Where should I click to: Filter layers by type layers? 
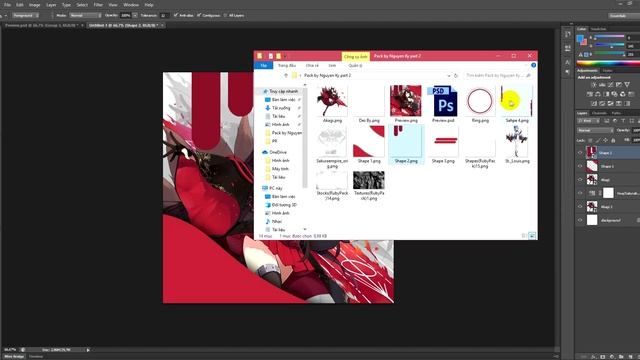coord(623,121)
